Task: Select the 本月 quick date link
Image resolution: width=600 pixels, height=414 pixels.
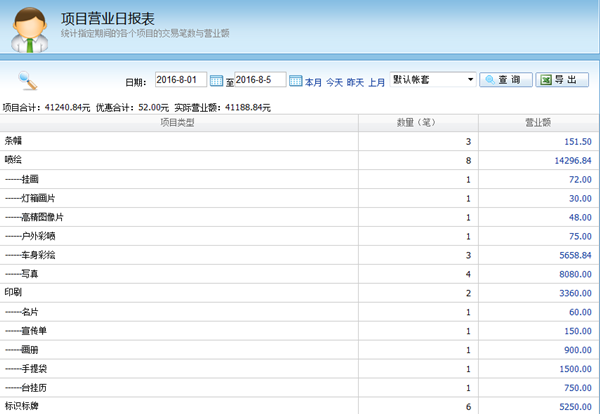Action: (313, 81)
